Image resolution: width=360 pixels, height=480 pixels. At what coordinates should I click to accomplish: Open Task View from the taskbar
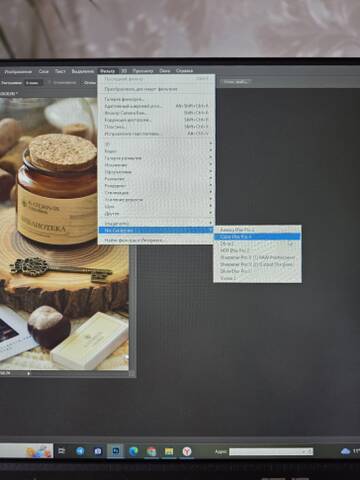click(x=62, y=451)
